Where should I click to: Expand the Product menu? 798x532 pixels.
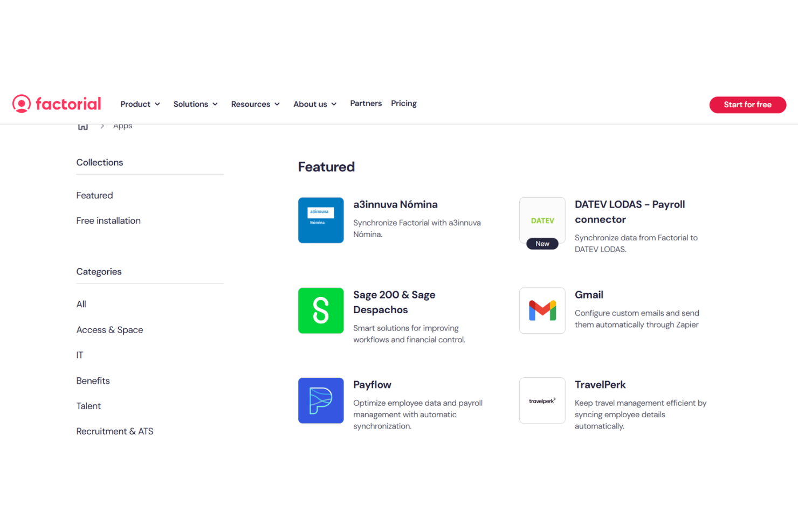point(140,104)
